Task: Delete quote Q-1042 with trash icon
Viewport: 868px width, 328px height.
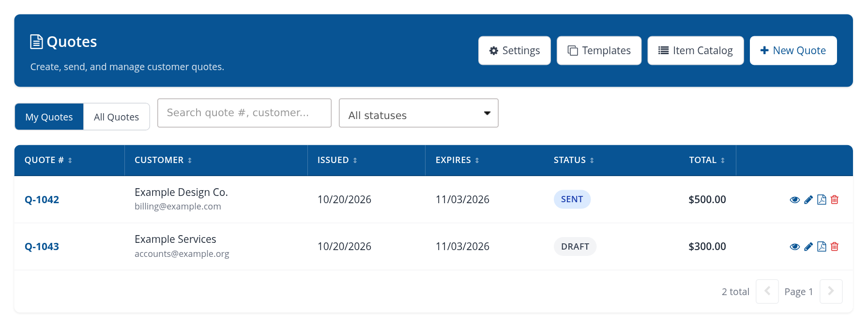Action: 835,199
